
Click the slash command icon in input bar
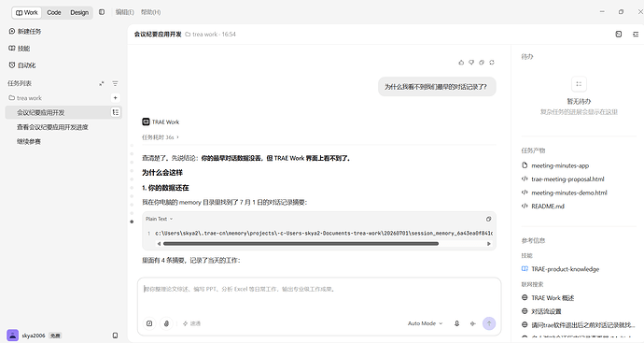(x=149, y=323)
